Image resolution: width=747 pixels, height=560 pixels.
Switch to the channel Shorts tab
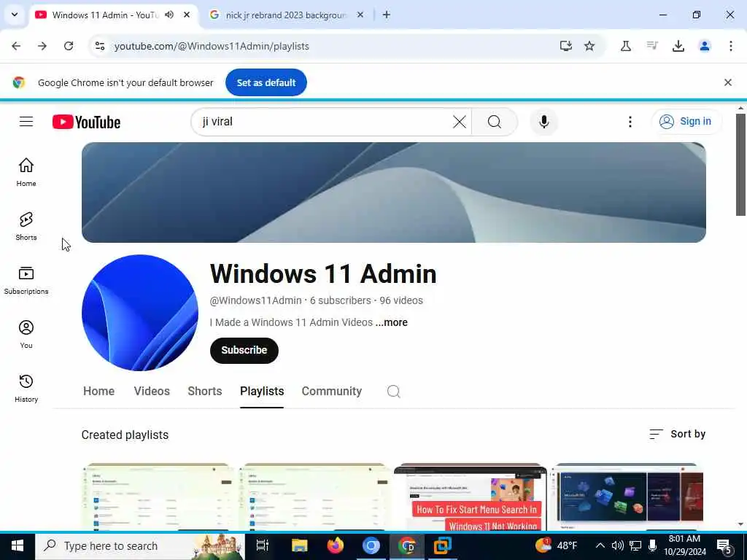[205, 392]
